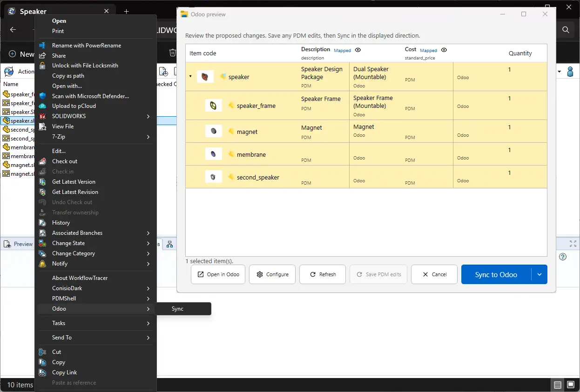Click the Associated Branches icon
The image size is (580, 392).
(42, 233)
